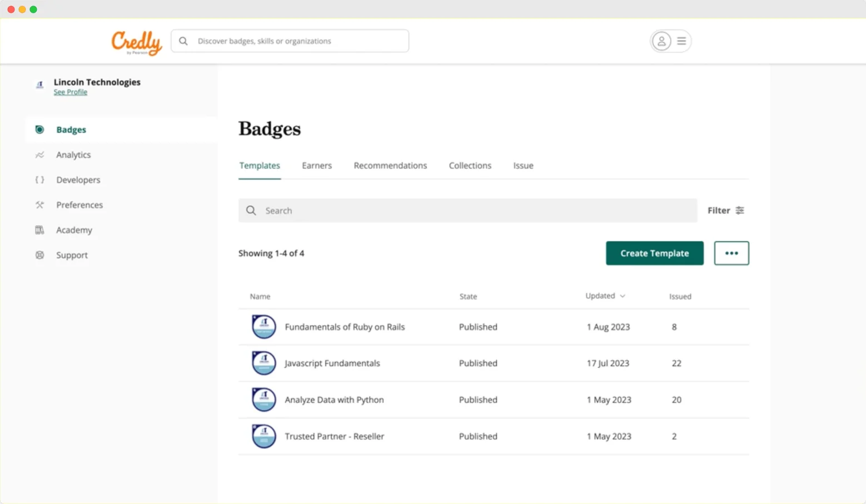866x504 pixels.
Task: Click the Filter icon next to search
Action: pyautogui.click(x=739, y=210)
